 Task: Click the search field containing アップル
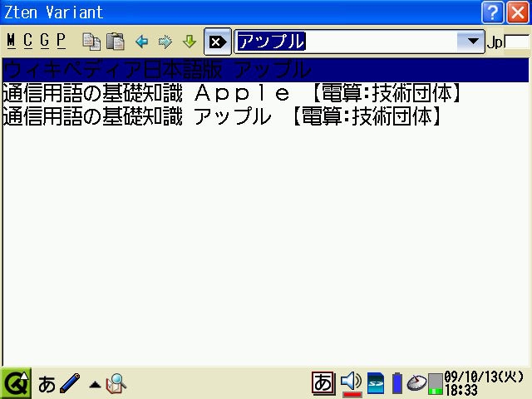click(x=346, y=42)
